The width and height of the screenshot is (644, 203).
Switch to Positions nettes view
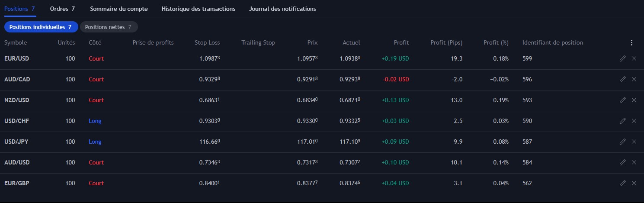click(x=109, y=27)
